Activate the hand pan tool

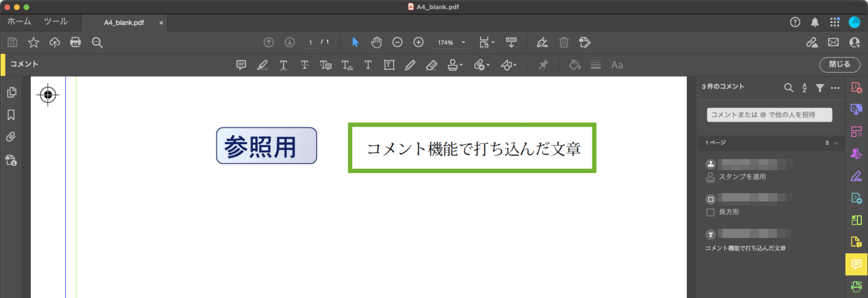point(376,42)
